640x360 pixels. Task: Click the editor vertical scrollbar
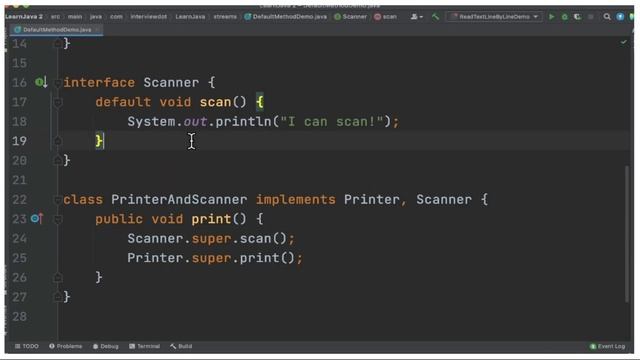(627, 234)
